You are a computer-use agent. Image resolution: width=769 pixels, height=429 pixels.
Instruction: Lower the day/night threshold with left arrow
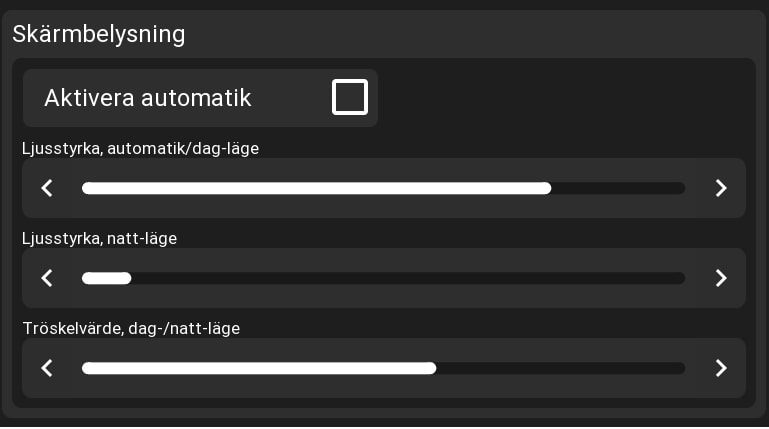click(47, 368)
